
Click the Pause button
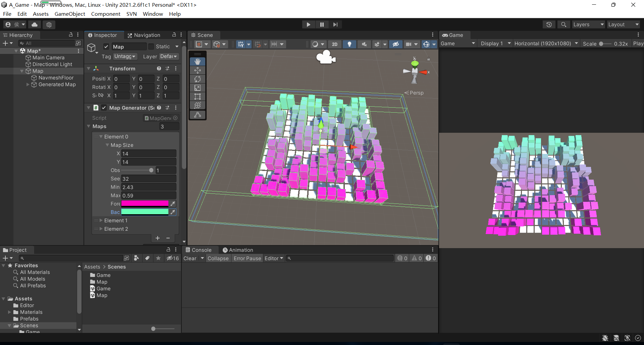click(x=322, y=24)
